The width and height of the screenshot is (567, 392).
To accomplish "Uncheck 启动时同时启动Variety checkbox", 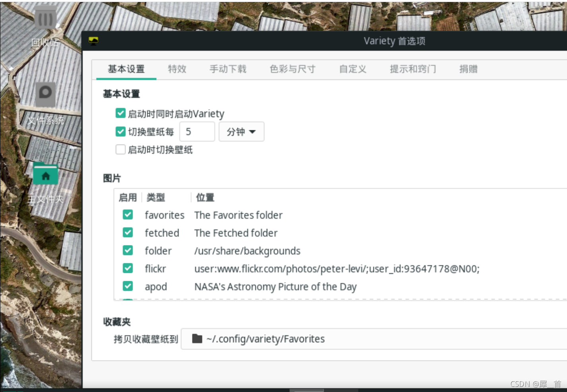I will click(x=120, y=113).
